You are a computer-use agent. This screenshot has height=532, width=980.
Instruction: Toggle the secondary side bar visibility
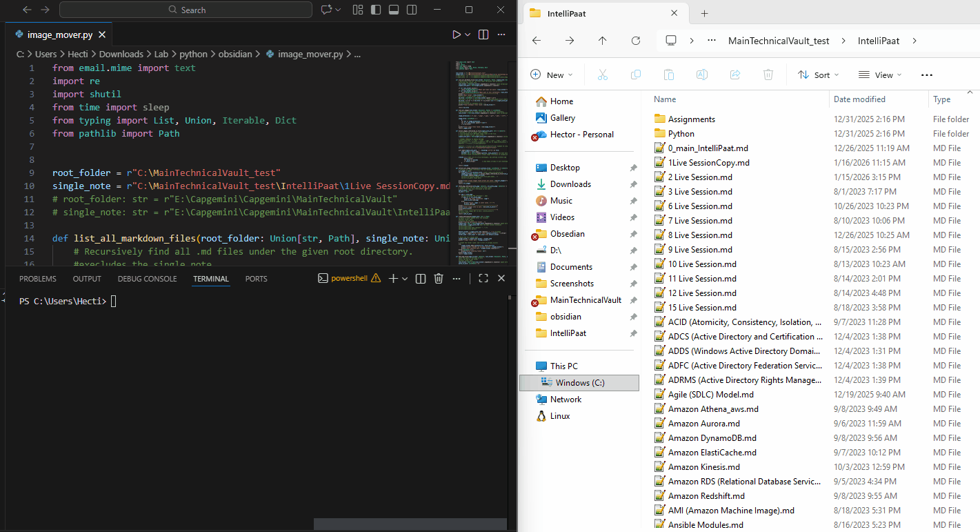coord(412,10)
